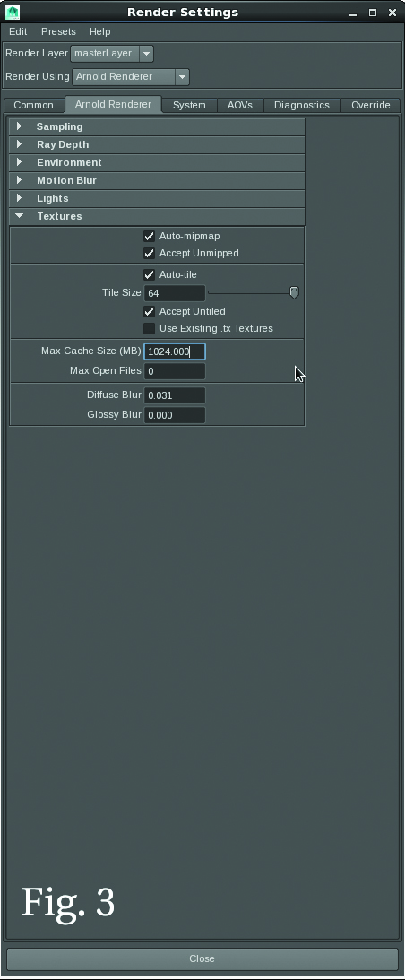Collapse the Textures section

(157, 216)
